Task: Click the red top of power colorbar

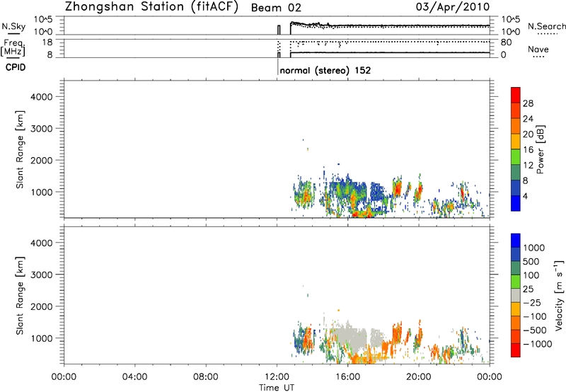Action: [516, 95]
